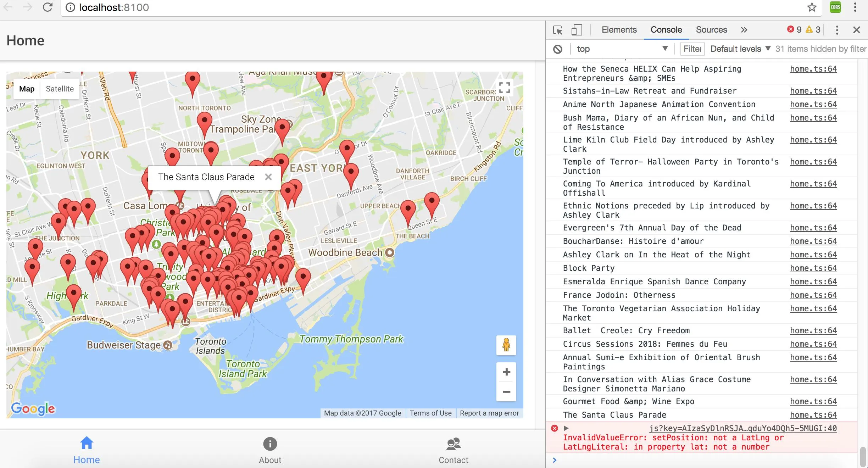
Task: Show more DevTools tabs chevron
Action: coord(744,30)
